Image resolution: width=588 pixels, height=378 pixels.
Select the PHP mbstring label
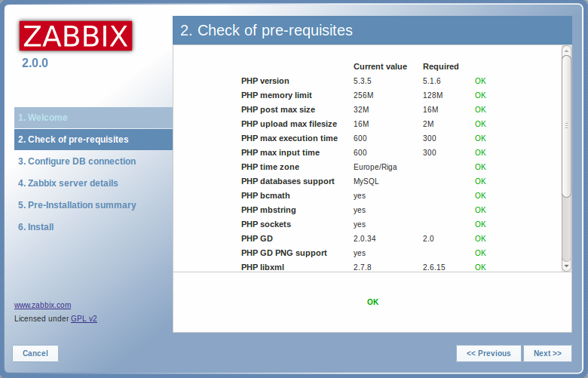click(x=268, y=210)
